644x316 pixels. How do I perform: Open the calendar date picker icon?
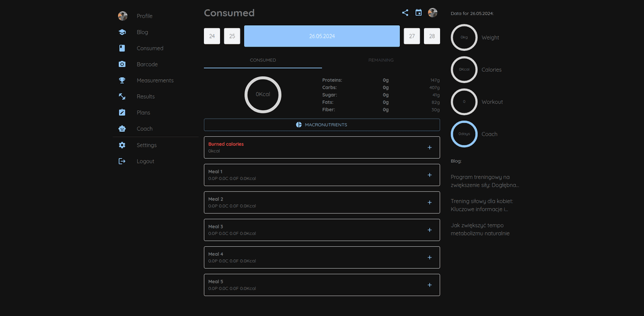(x=419, y=13)
